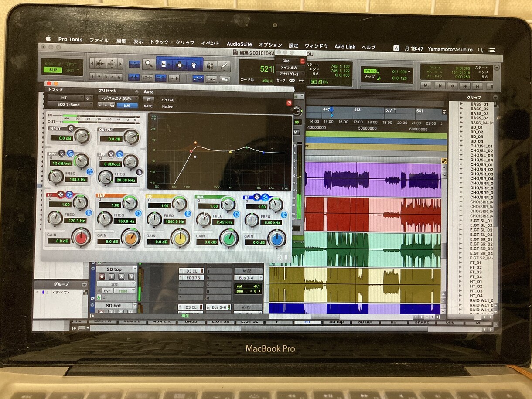Viewport: 532px width, 399px height.
Task: Open the nudge value dropdown arrow
Action: [409, 78]
